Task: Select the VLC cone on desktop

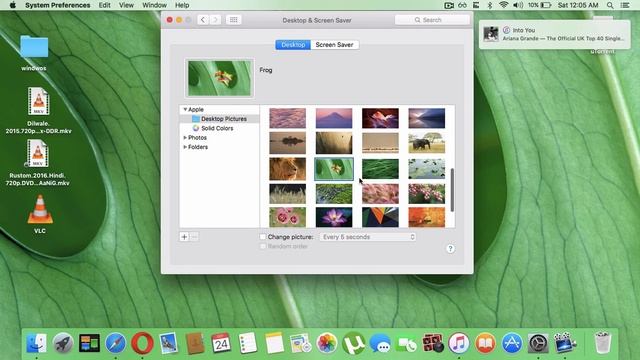Action: tap(40, 214)
